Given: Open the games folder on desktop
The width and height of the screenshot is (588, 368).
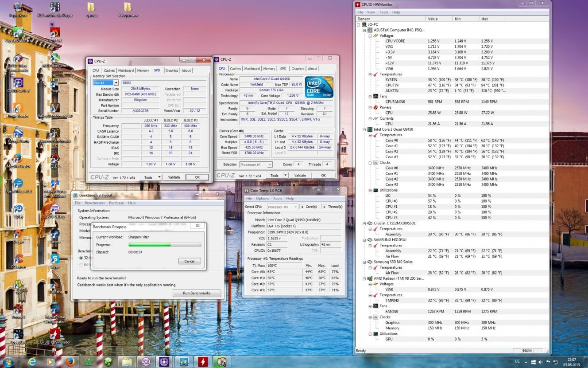Looking at the screenshot, I should [x=91, y=8].
